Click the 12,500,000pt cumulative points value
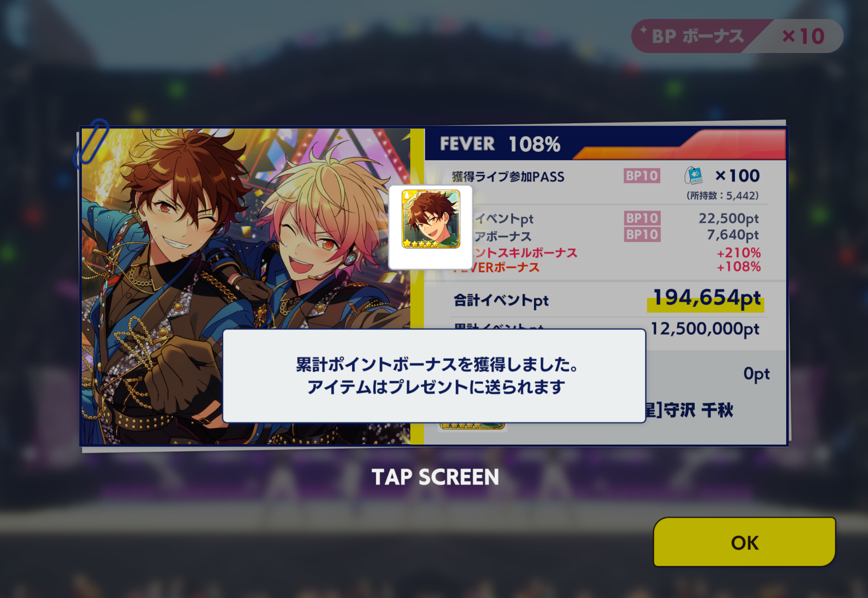868x598 pixels. coord(705,329)
